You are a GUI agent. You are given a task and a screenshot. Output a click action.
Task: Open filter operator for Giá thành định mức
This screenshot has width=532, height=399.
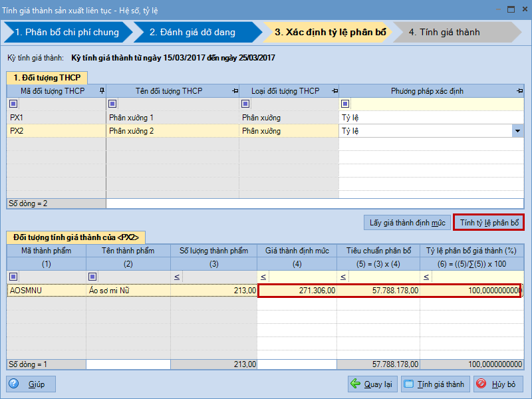tap(263, 277)
